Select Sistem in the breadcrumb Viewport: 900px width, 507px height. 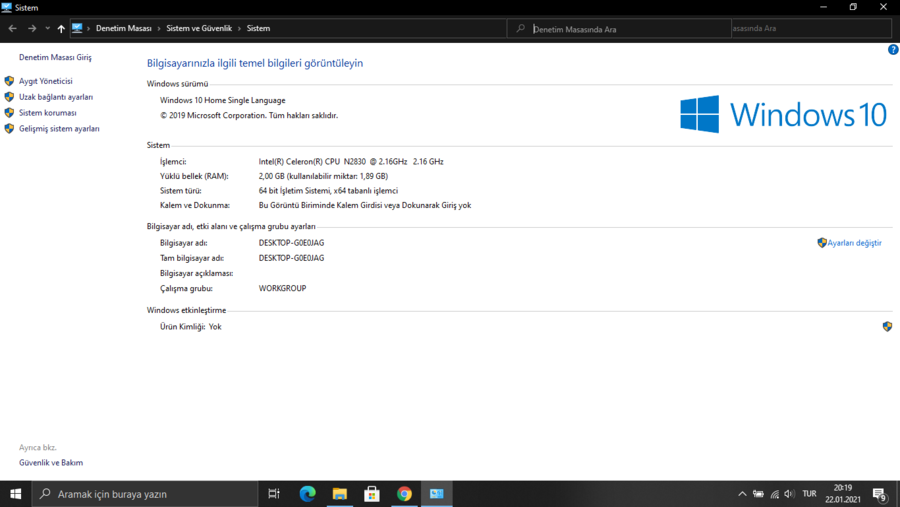point(258,28)
